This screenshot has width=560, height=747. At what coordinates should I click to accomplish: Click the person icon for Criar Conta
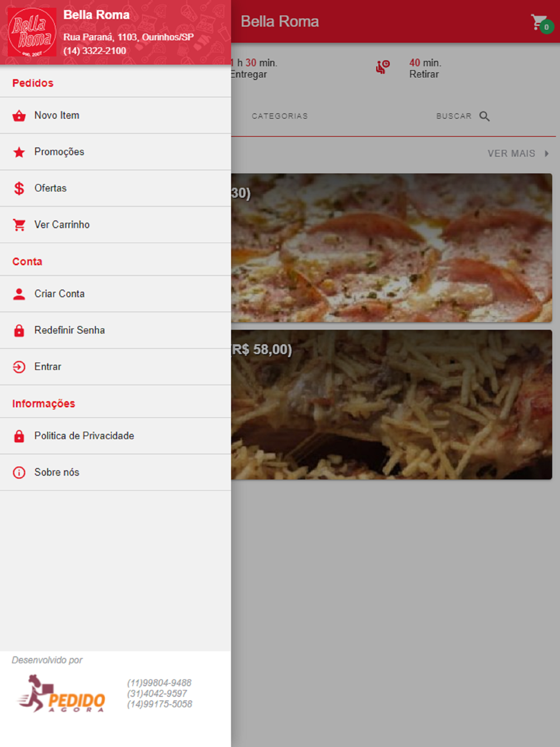[x=19, y=294]
